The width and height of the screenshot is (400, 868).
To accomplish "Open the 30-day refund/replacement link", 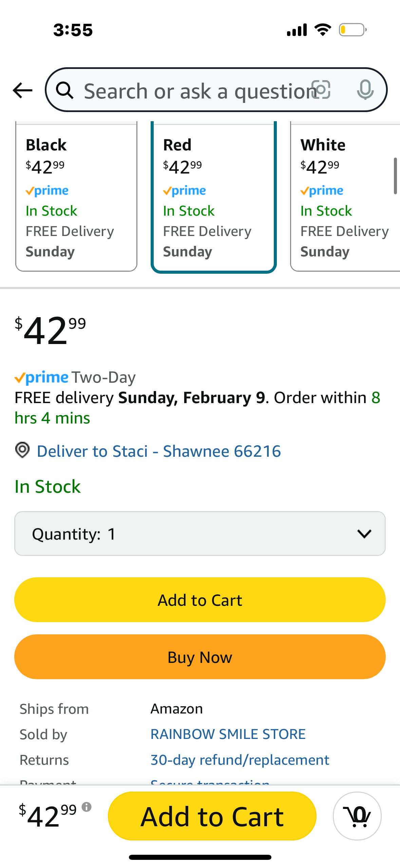I will (x=240, y=760).
